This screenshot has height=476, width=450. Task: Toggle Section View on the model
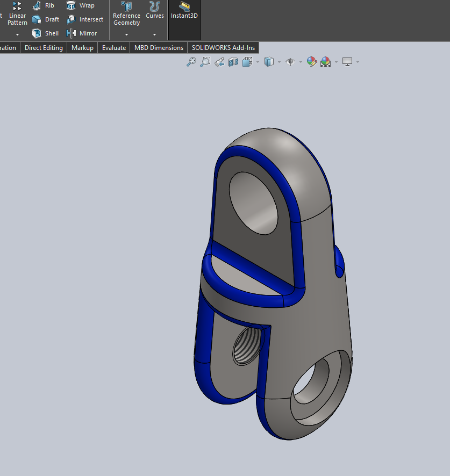click(x=233, y=62)
